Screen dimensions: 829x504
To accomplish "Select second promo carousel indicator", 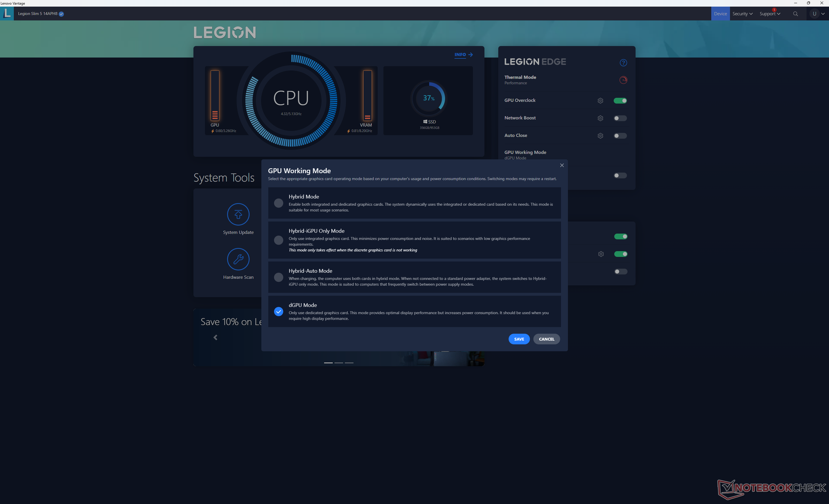I will coord(339,363).
